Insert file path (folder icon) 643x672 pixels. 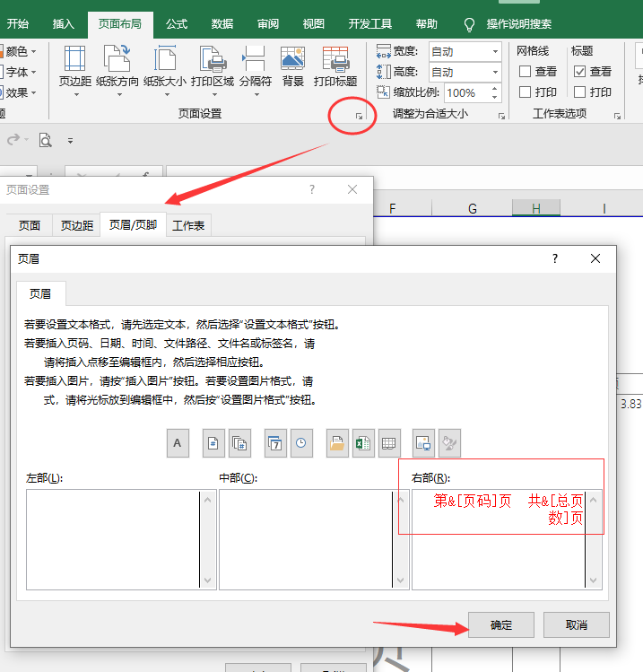(337, 443)
